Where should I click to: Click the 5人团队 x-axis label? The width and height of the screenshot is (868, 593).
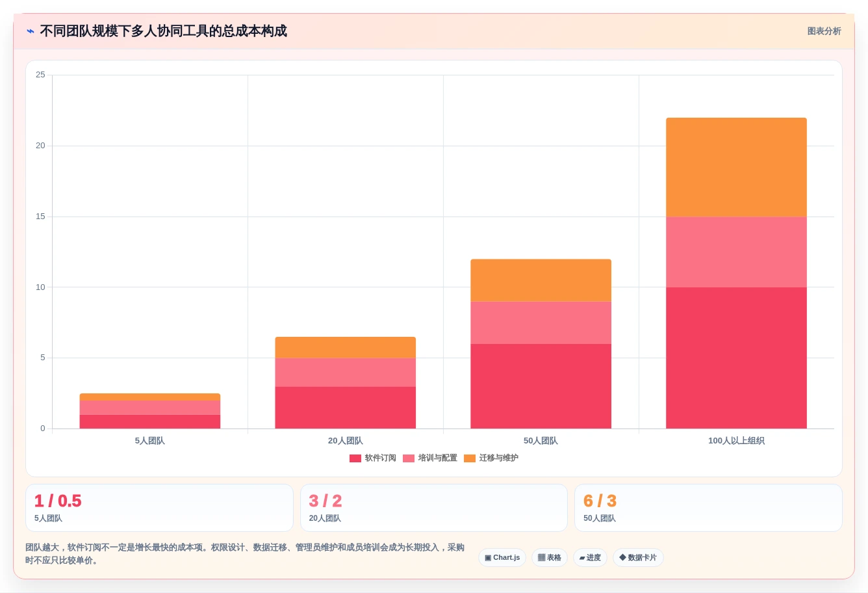tap(150, 441)
